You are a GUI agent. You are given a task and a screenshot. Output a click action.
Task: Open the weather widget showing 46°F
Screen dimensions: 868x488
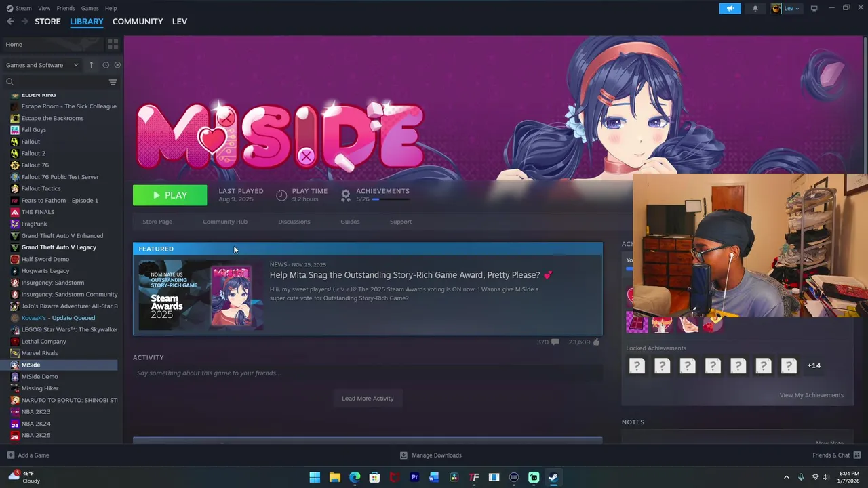(24, 477)
